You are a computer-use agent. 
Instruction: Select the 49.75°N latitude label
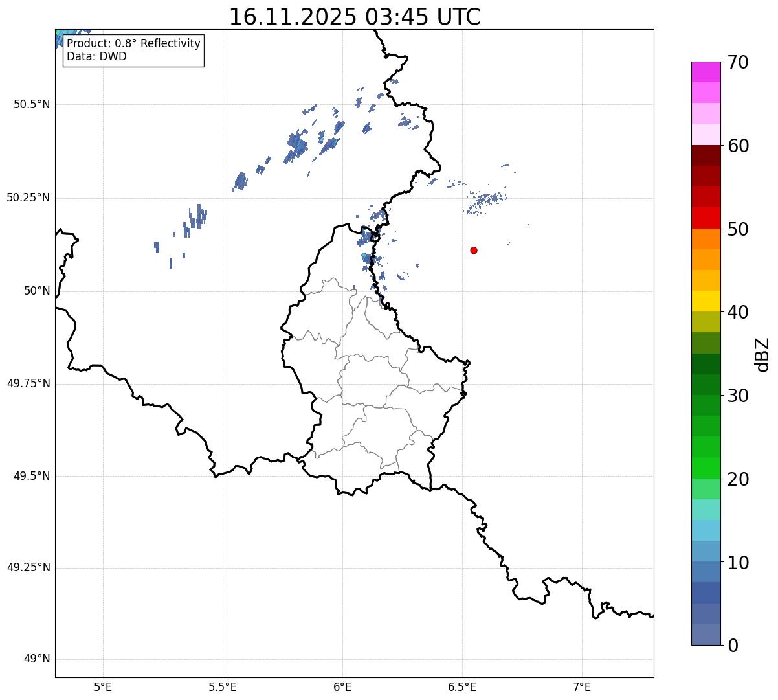click(28, 383)
